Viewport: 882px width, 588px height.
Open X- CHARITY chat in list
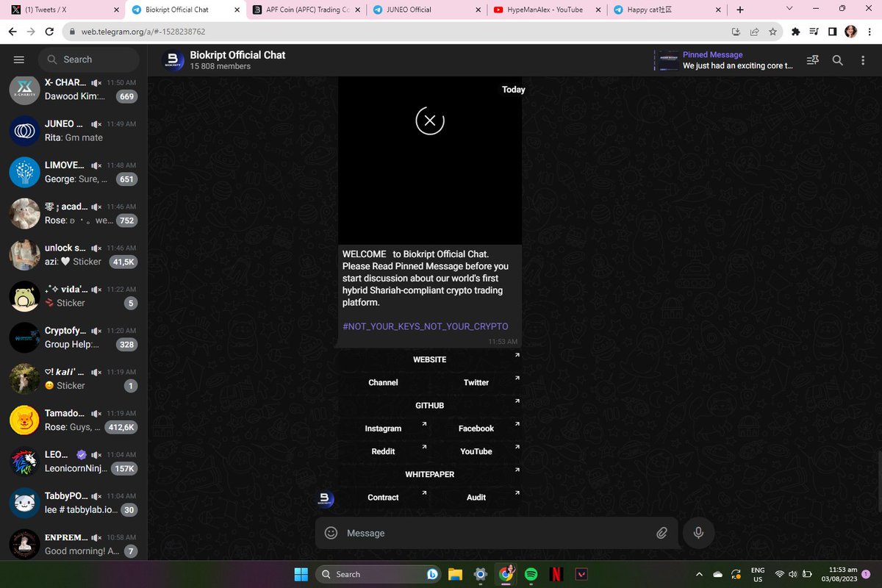(x=73, y=90)
